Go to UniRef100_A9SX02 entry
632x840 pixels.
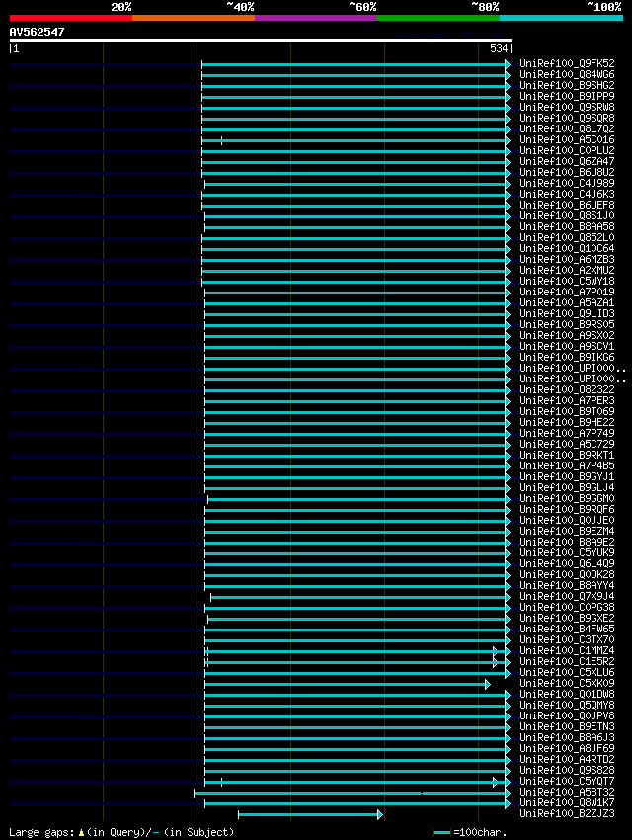pyautogui.click(x=567, y=335)
